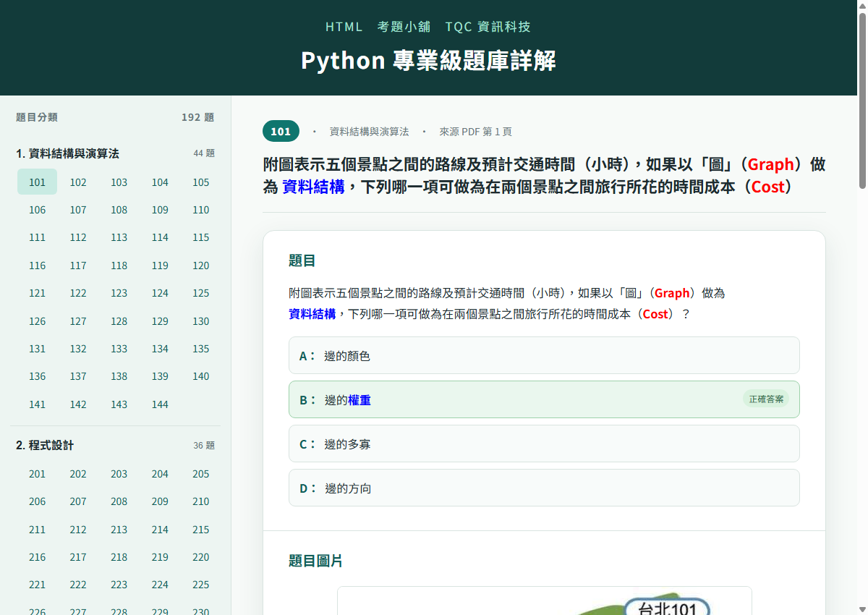Image resolution: width=868 pixels, height=615 pixels.
Task: Click the Python 專業級題庫詳解 page title
Action: coord(428,61)
